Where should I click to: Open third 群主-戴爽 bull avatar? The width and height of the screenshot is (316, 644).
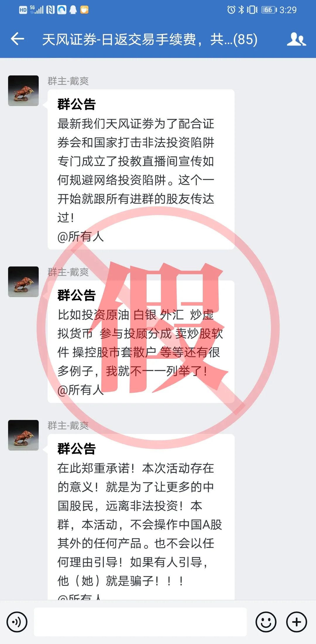point(23,435)
